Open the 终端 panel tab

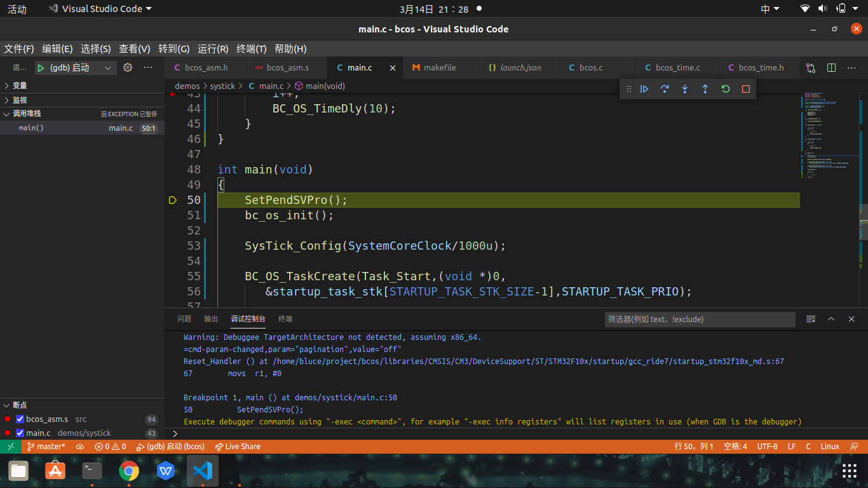pos(285,319)
